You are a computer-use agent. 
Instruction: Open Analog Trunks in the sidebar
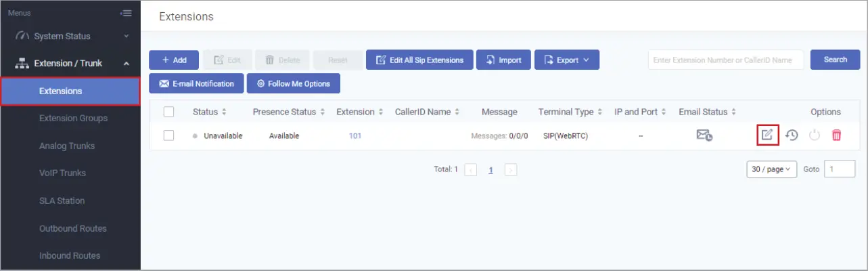point(67,146)
